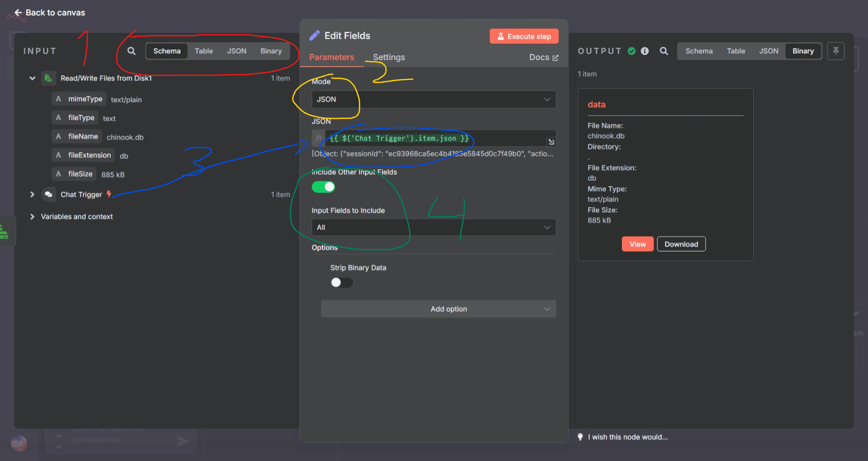Screen dimensions: 868x461
Task: Pin the output data with pin icon
Action: (x=835, y=51)
